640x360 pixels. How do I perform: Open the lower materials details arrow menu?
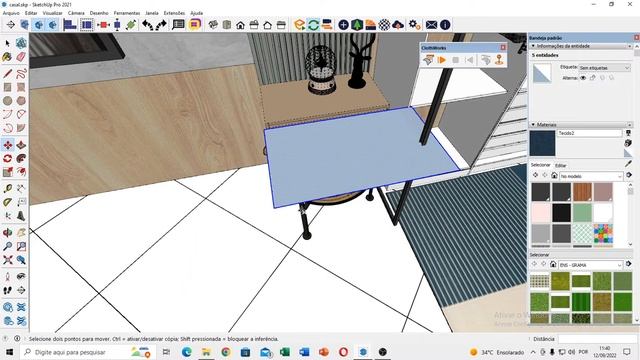(x=629, y=264)
